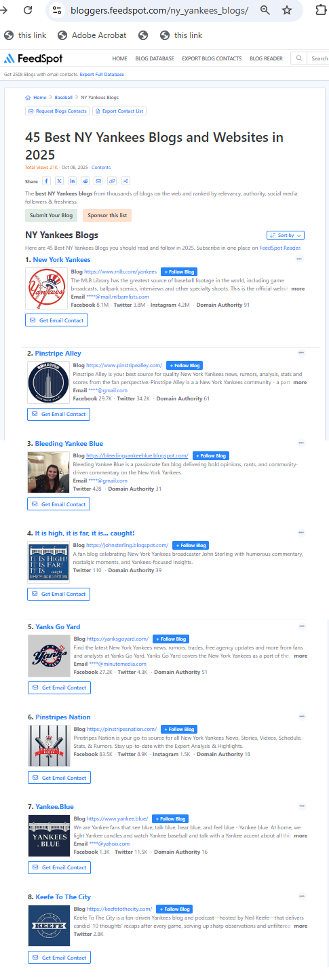The image size is (329, 980).
Task: Click the Yankee.Blue logo thumbnail
Action: [50, 836]
